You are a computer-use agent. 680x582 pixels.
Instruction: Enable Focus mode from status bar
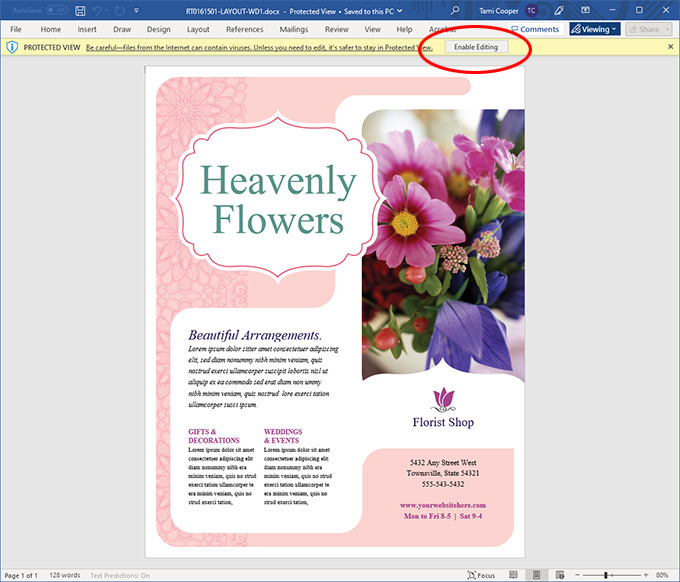(x=481, y=575)
